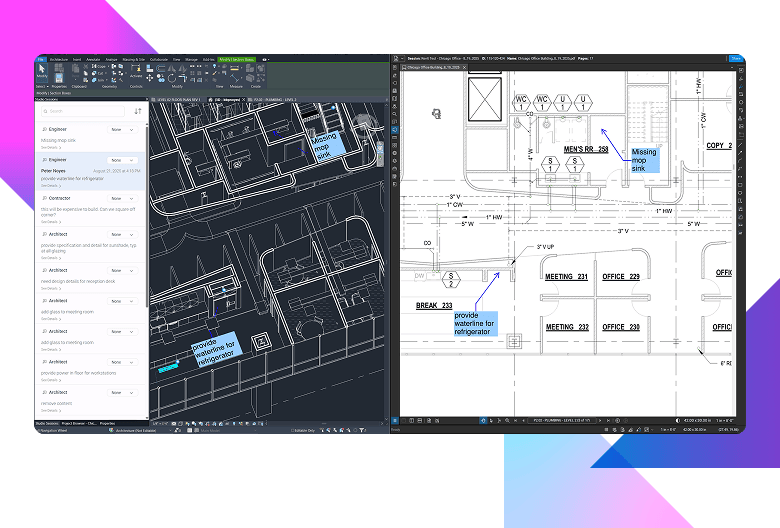The width and height of the screenshot is (780, 528).
Task: Open status dropdown for sunshade specification comment
Action: coord(122,234)
